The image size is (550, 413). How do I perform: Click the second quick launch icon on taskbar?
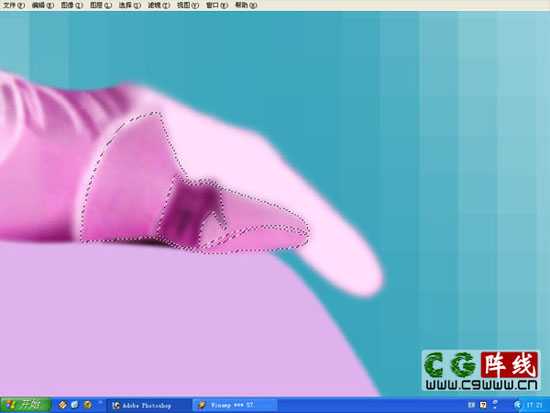point(75,405)
